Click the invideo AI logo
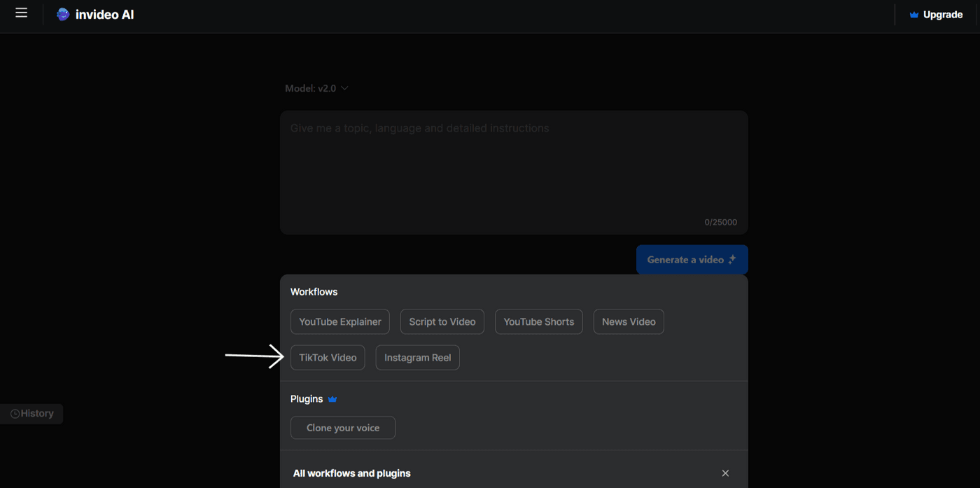Viewport: 980px width, 488px height. coord(94,14)
